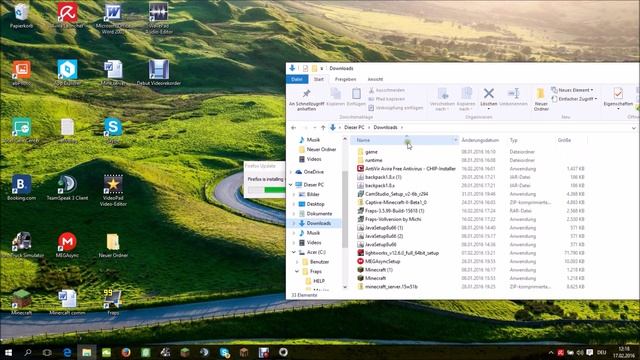Select Desktop in navigation pane
The width and height of the screenshot is (640, 360).
tap(315, 204)
